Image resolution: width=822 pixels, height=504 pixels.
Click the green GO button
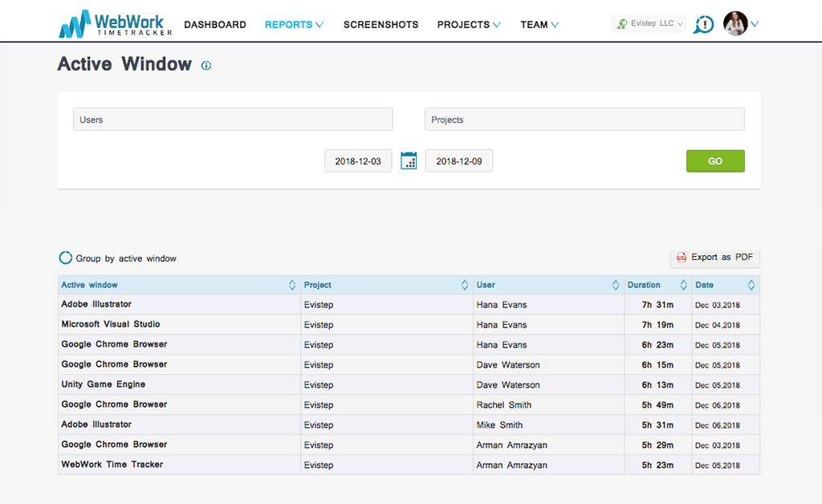click(715, 161)
